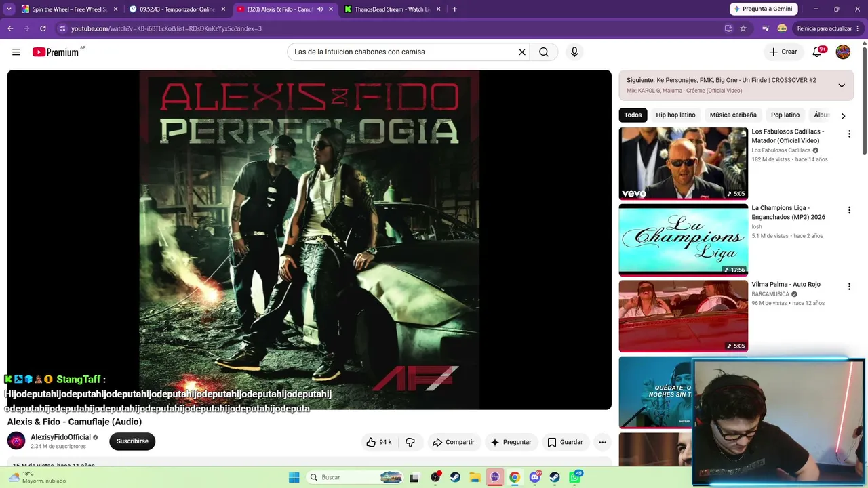Open Vilma Palma - Auto Rojo title
The height and width of the screenshot is (488, 868).
[x=786, y=285]
